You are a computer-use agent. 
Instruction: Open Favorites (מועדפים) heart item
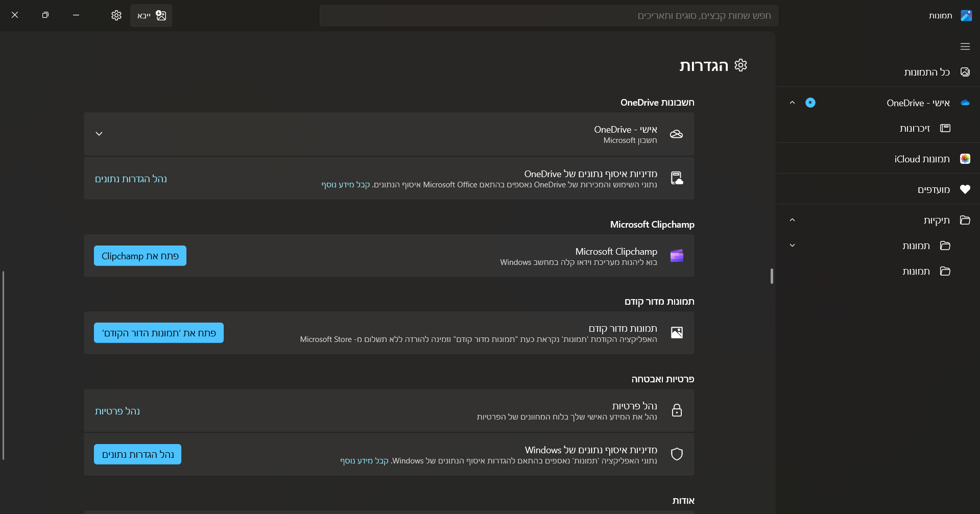click(933, 189)
